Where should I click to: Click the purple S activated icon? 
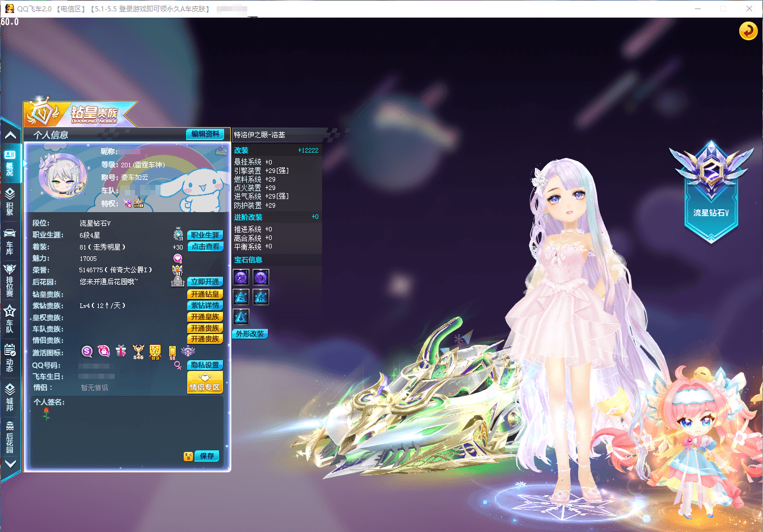pyautogui.click(x=87, y=352)
